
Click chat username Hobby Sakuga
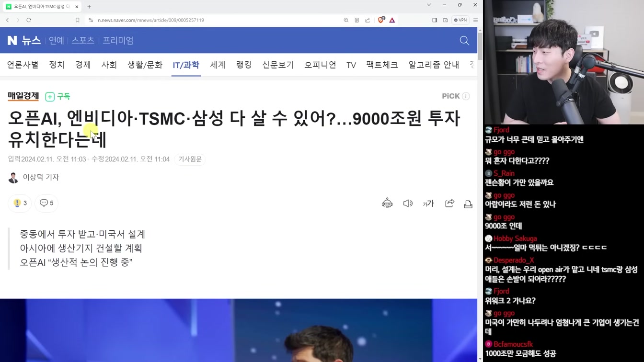point(515,238)
